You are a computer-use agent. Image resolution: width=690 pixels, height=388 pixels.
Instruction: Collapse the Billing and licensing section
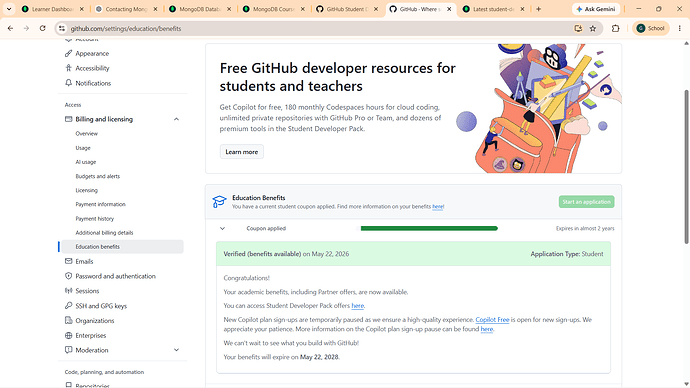176,119
